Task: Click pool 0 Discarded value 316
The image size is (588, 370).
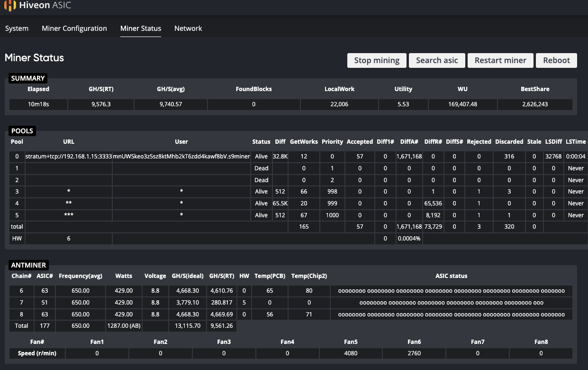Action: click(x=509, y=157)
